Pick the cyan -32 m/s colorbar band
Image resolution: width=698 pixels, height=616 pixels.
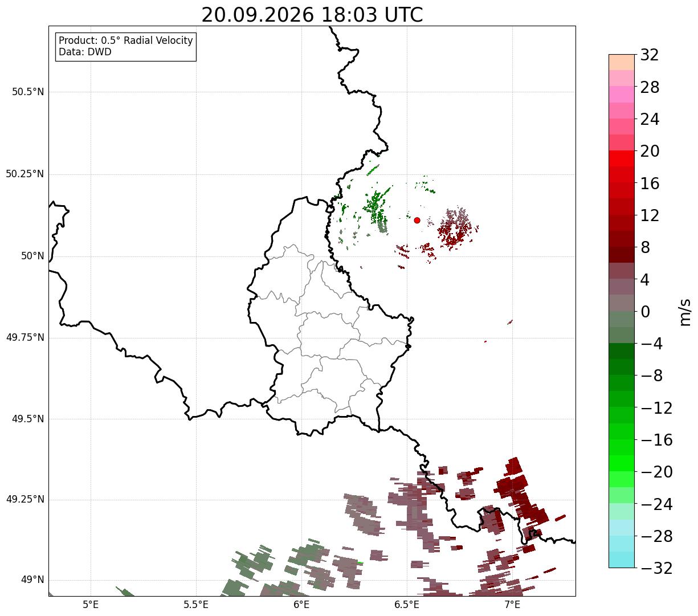click(622, 560)
